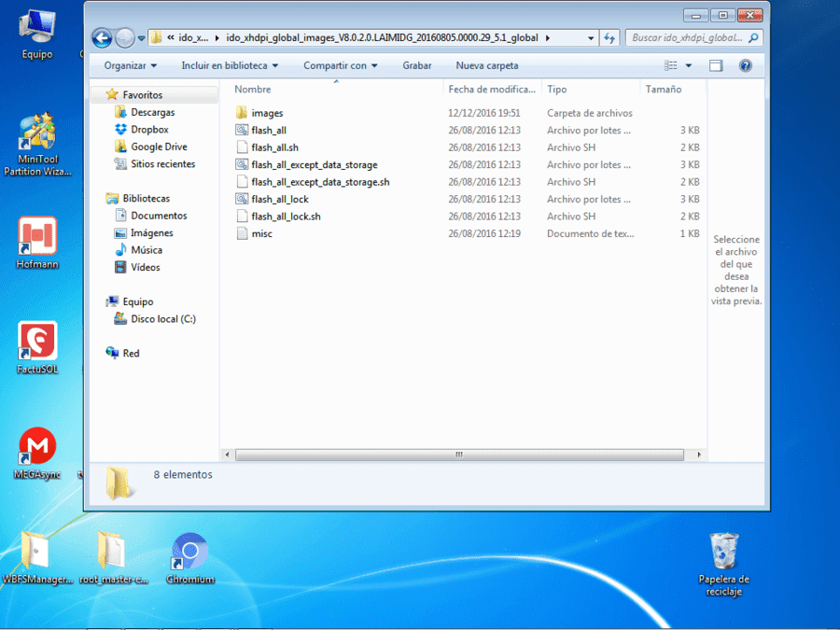Select Papelera de reciclaje icon
840x630 pixels.
(x=723, y=564)
